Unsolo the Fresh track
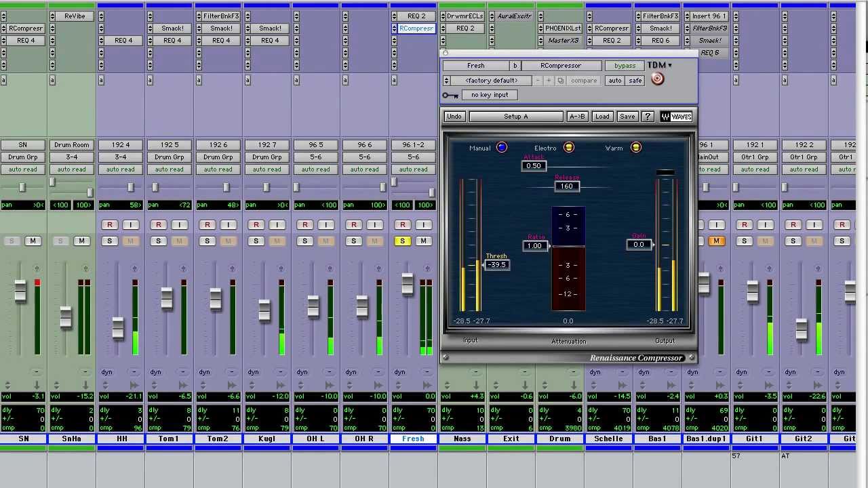 [x=402, y=241]
